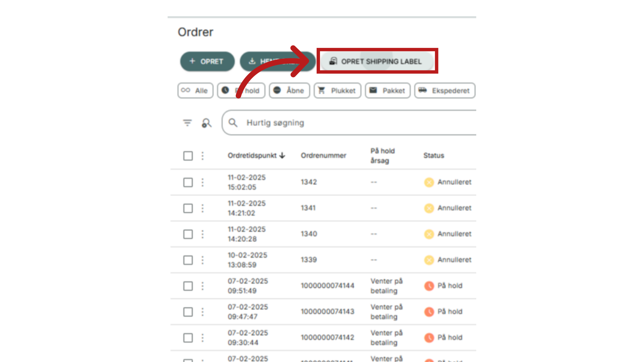Select the checkbox for order 1000000074143
Screen dimensions: 644x362
point(188,312)
